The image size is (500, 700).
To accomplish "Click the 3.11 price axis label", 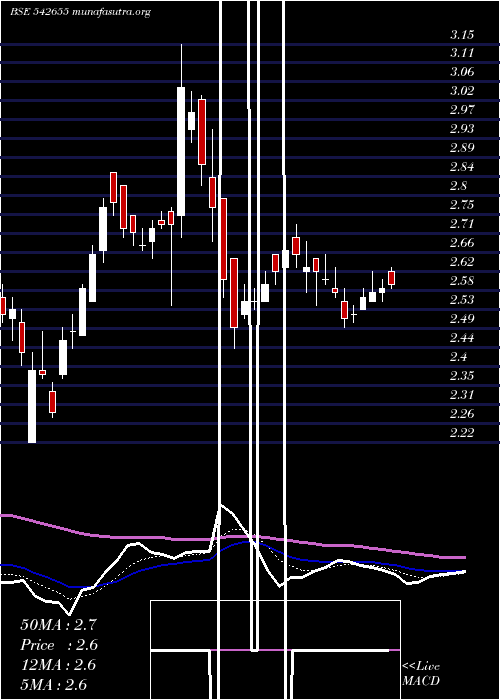I will point(462,53).
